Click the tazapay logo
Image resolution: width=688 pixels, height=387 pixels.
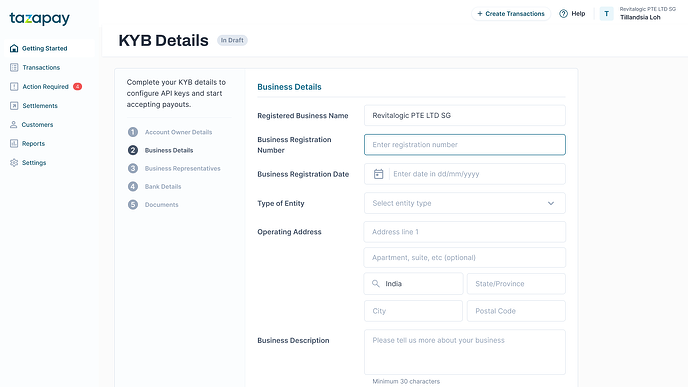39,18
